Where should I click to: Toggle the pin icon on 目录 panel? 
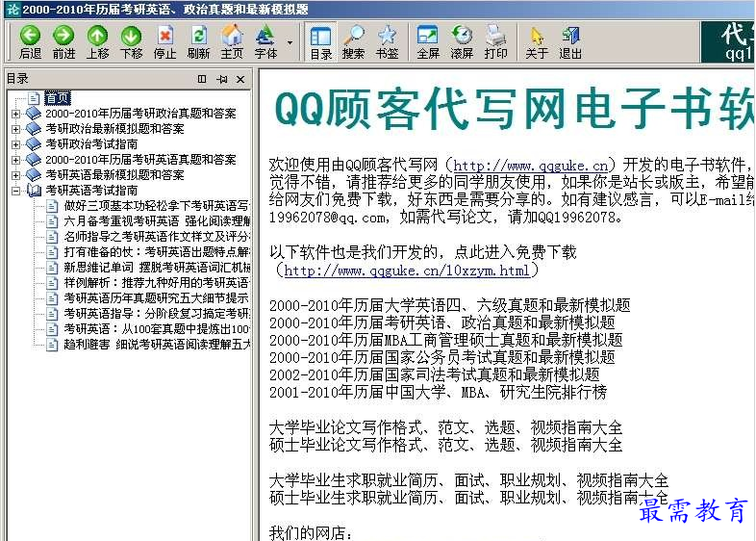coord(222,79)
